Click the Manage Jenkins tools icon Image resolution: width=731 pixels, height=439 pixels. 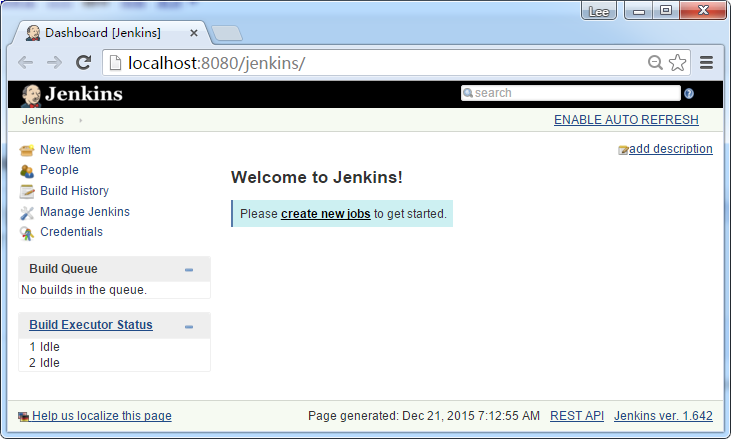coord(27,212)
